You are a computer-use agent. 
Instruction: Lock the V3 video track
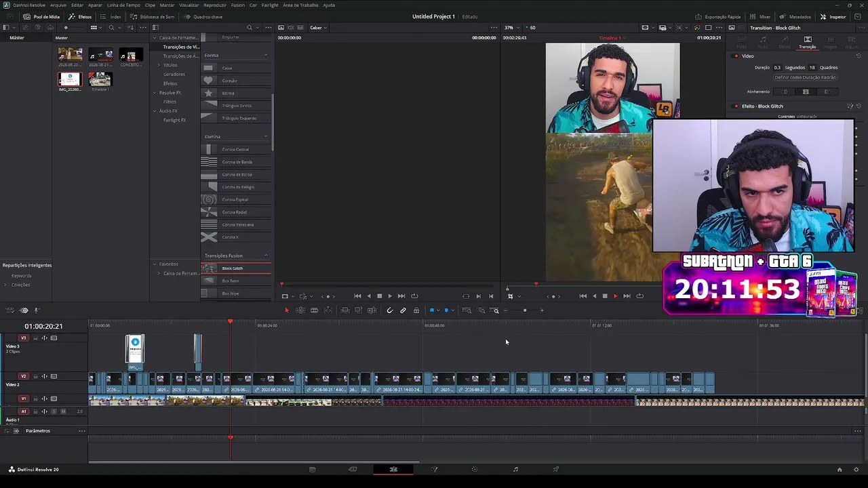(x=36, y=338)
